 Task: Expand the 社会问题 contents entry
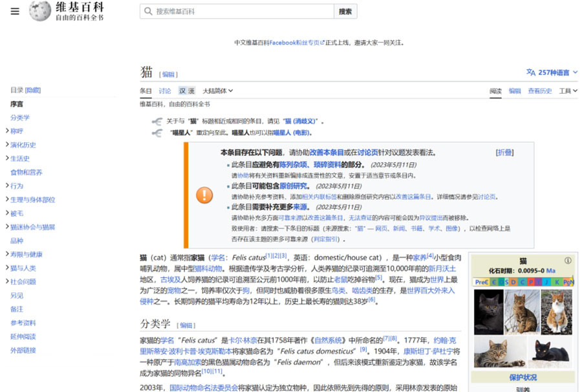7,281
